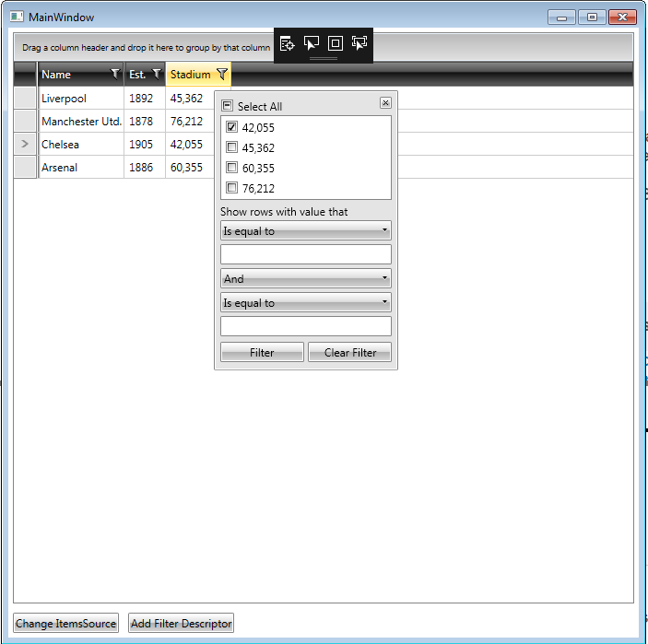The height and width of the screenshot is (644, 648).
Task: Select the Manchester Utd. cell
Action: pos(81,122)
